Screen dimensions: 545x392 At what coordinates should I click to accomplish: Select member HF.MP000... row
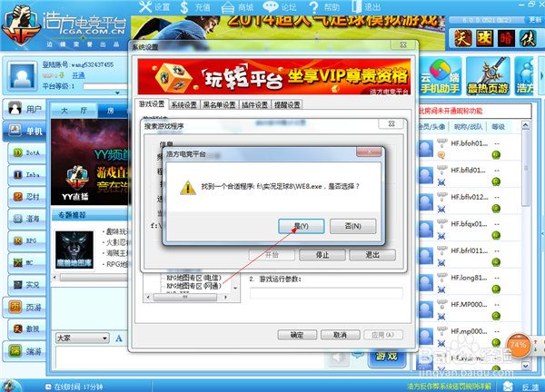(470, 310)
